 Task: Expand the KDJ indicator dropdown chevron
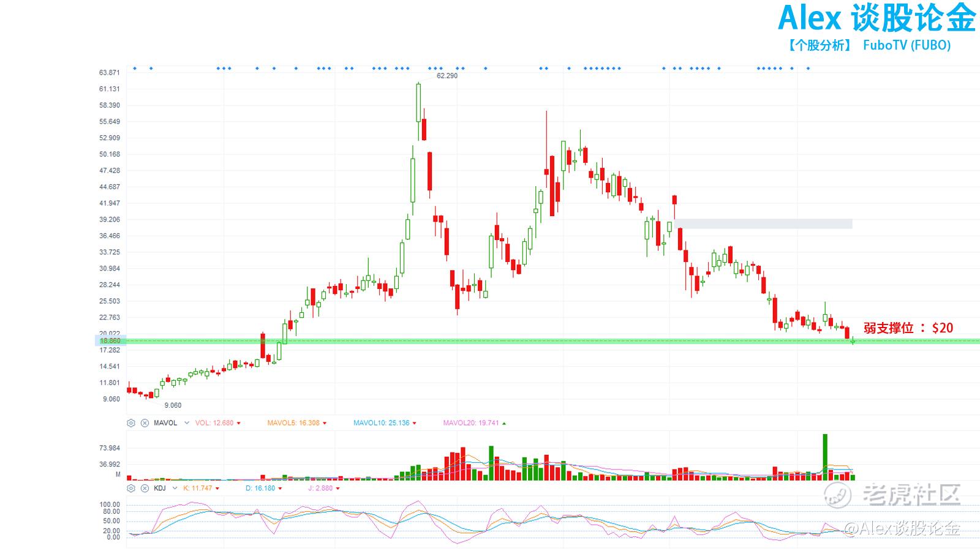click(175, 489)
